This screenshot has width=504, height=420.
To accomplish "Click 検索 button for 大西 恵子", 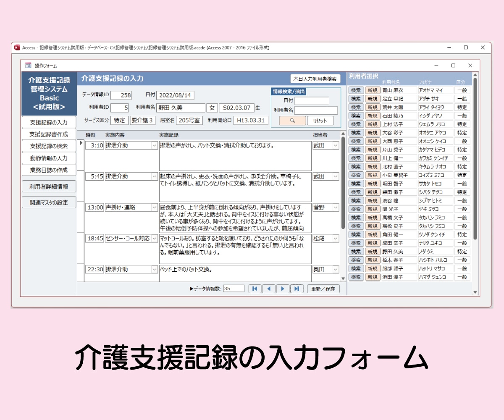I will click(x=356, y=141).
